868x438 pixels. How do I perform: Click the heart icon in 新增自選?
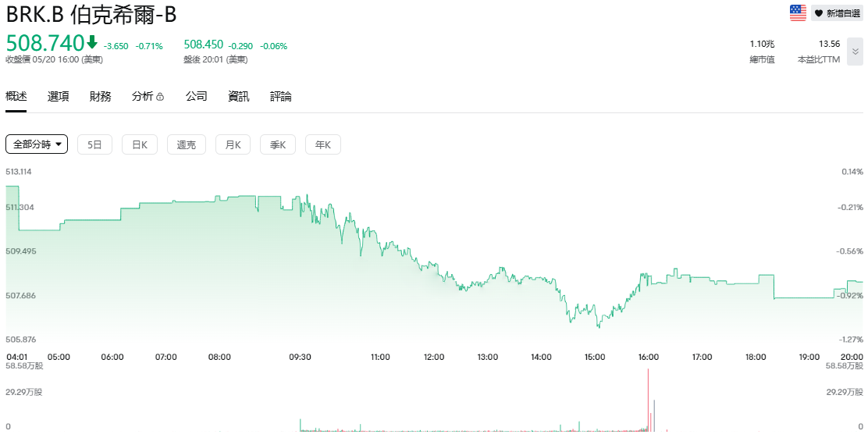(819, 14)
